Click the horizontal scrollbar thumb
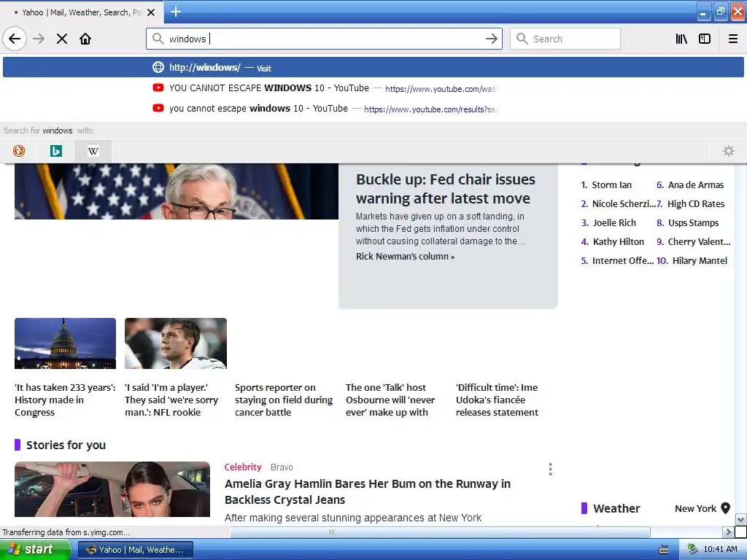The width and height of the screenshot is (747, 560). (x=440, y=532)
